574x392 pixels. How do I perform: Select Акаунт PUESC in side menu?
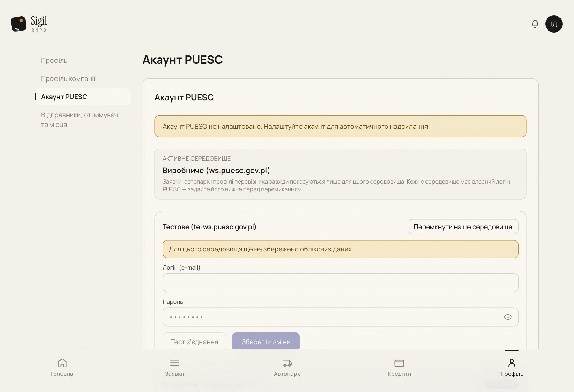(x=83, y=97)
